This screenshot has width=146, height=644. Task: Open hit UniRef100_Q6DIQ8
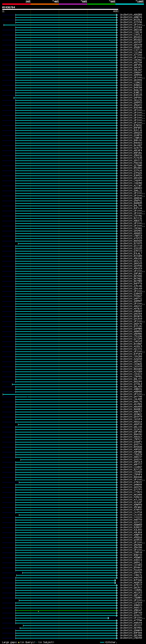[131, 30]
